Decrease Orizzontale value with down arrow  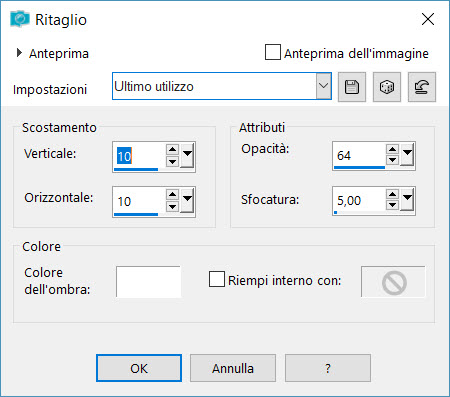point(172,207)
